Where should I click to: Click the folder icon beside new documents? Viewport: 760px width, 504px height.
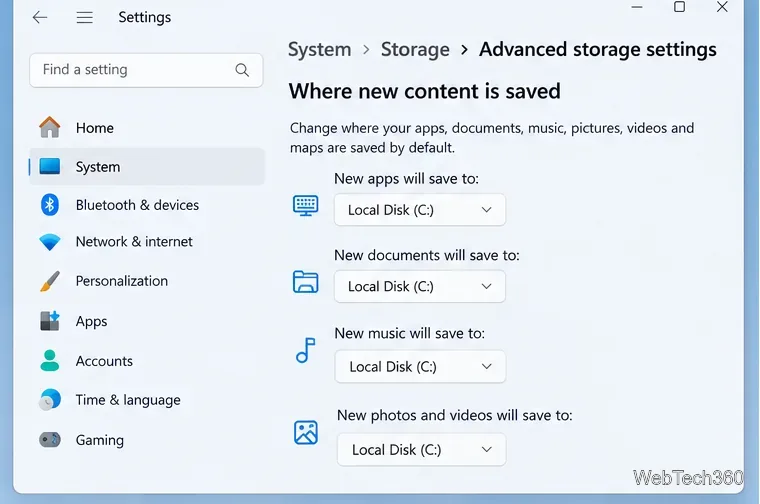pos(305,282)
